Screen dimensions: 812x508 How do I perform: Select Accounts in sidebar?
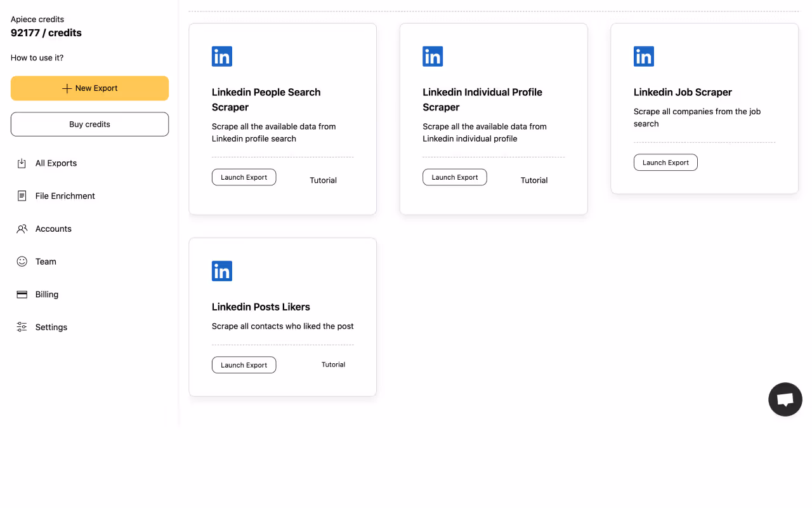pos(53,229)
